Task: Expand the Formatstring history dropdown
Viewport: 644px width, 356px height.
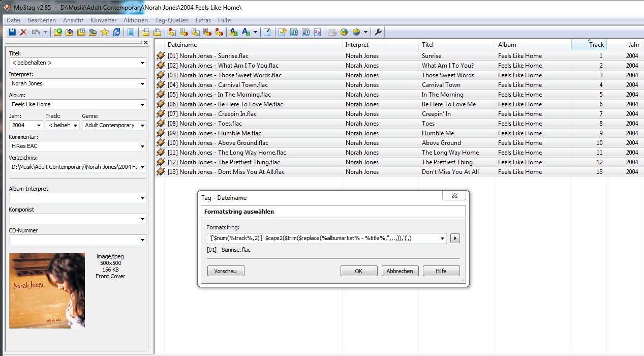Action: (x=443, y=239)
